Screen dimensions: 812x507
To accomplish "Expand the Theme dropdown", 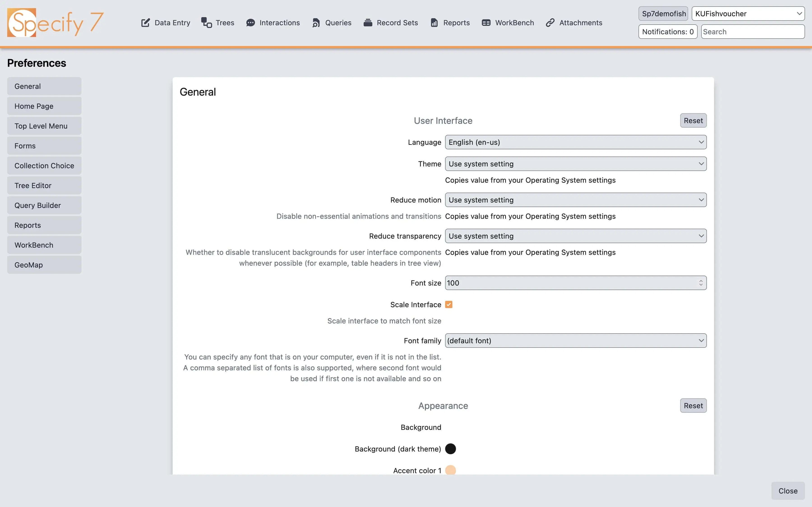I will coord(576,164).
